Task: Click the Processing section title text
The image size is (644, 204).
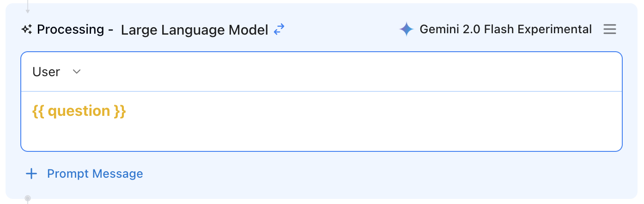Action: (70, 30)
